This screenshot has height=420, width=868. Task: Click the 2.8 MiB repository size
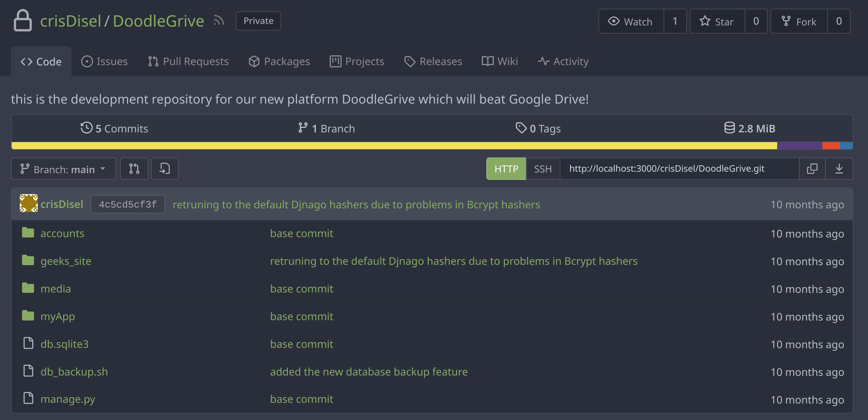coord(750,128)
